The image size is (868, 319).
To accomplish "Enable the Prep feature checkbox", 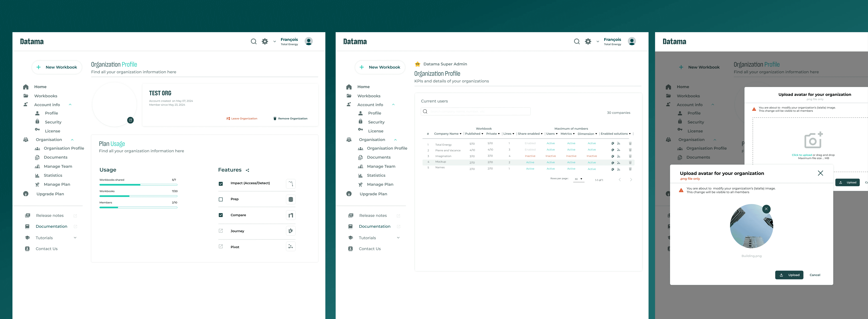I will 221,199.
